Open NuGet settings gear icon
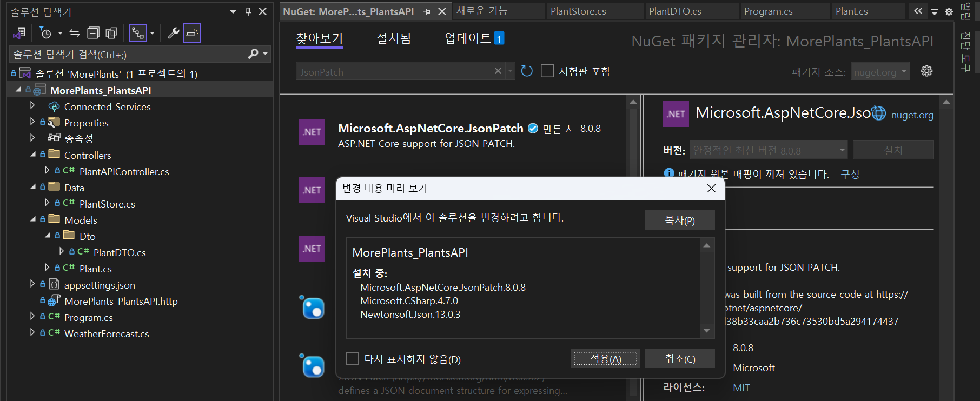 click(x=926, y=71)
